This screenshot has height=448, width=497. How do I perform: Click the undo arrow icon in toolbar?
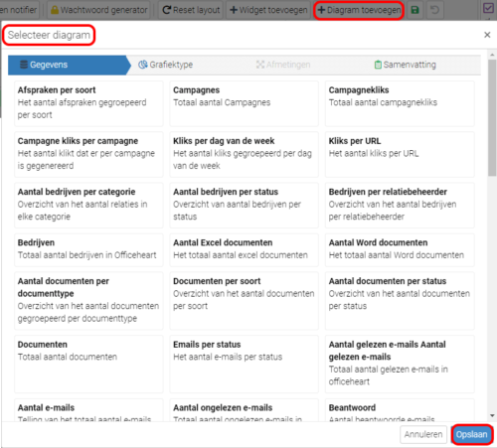point(434,10)
